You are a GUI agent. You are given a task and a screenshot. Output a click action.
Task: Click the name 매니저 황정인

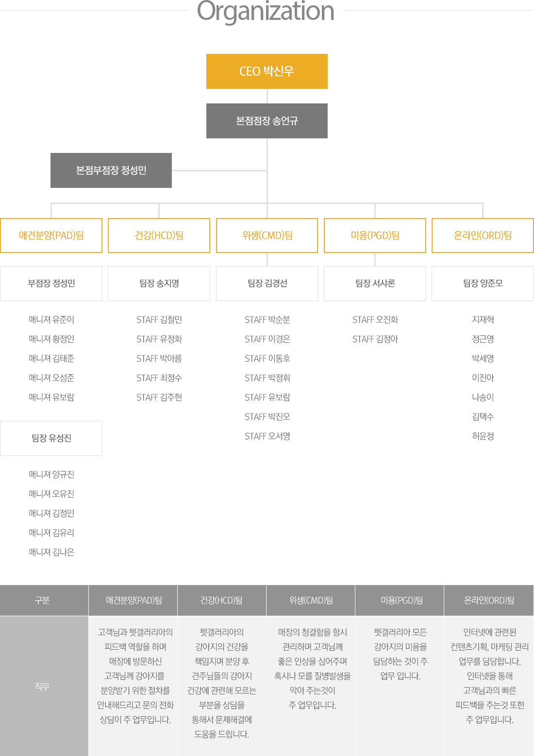(51, 339)
